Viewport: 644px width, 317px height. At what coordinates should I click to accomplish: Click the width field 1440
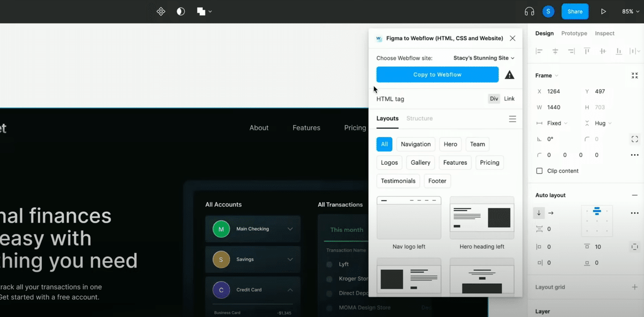(553, 107)
